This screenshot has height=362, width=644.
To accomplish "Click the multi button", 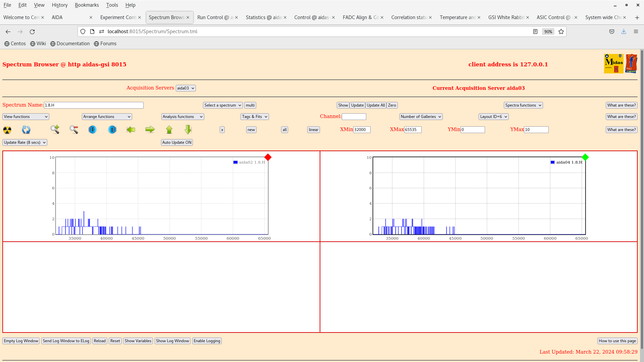I will tap(250, 105).
